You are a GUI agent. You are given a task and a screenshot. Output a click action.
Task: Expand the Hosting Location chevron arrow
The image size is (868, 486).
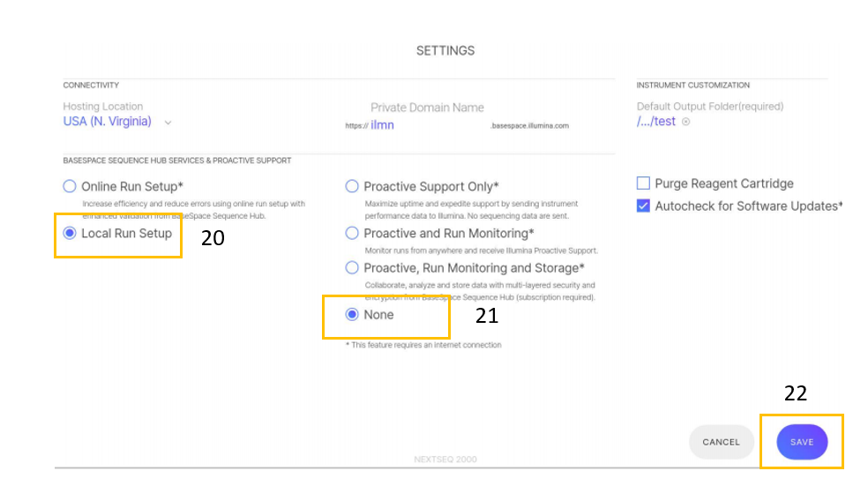click(168, 122)
